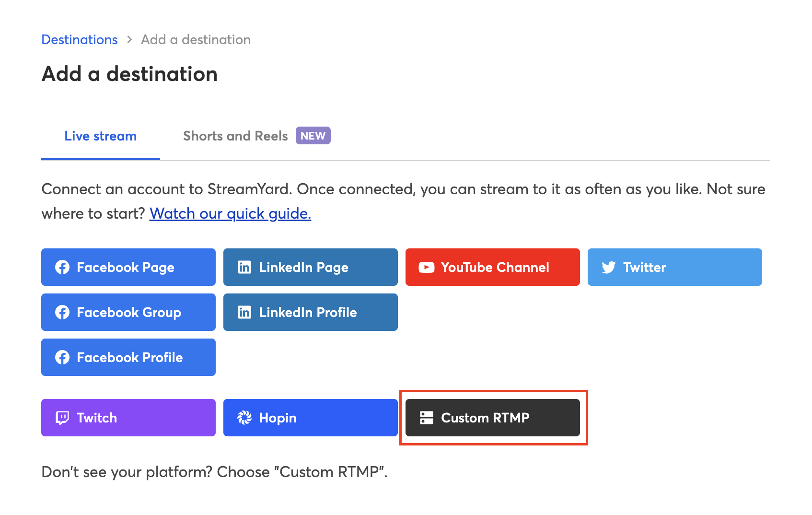Click the LinkedIn logo on LinkedIn Profile

pos(244,312)
